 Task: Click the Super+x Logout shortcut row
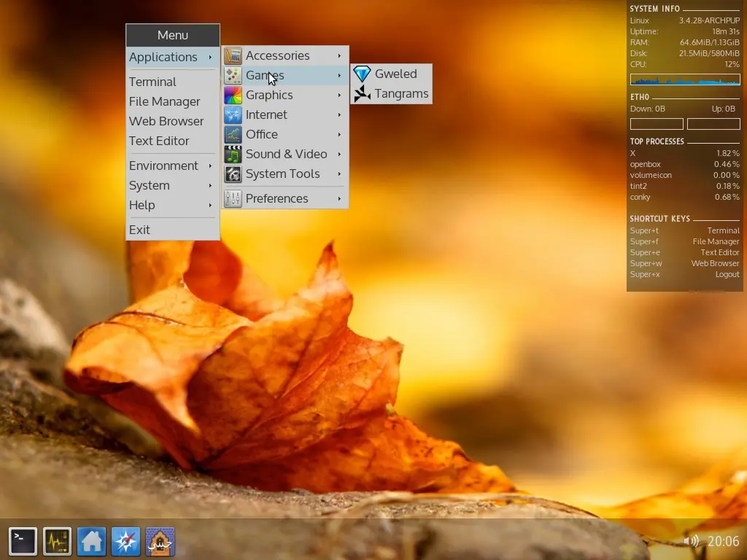(x=684, y=274)
